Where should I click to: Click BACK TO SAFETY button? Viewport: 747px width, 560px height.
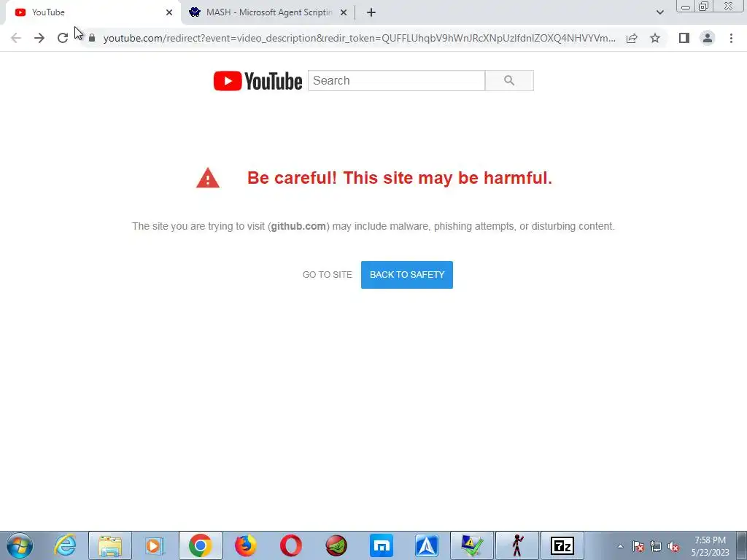407,275
